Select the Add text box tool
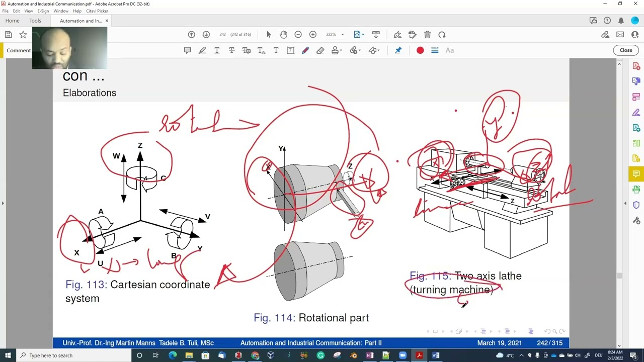644x362 pixels. click(x=290, y=50)
